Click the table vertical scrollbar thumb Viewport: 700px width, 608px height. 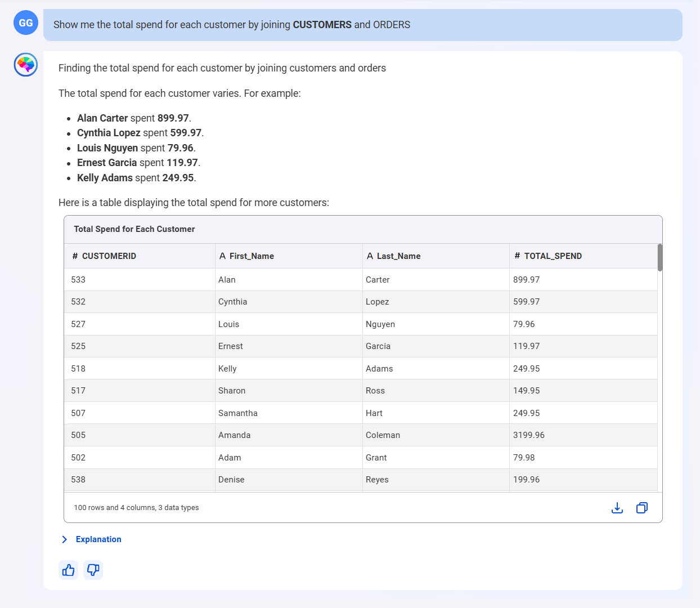[660, 257]
